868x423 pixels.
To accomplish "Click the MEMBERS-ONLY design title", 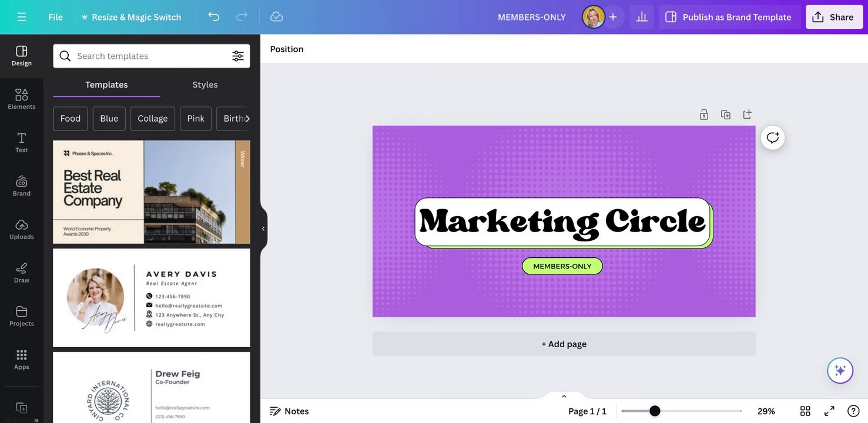I will point(532,17).
